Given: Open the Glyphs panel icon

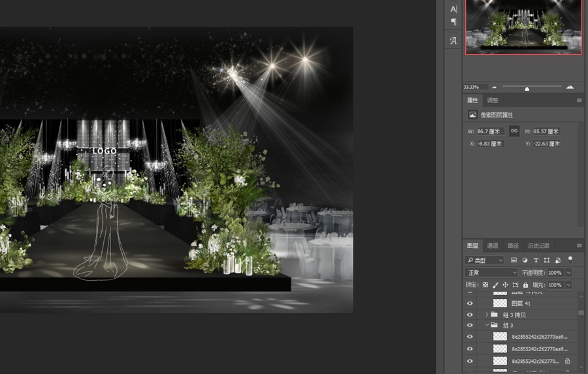Looking at the screenshot, I should (453, 40).
